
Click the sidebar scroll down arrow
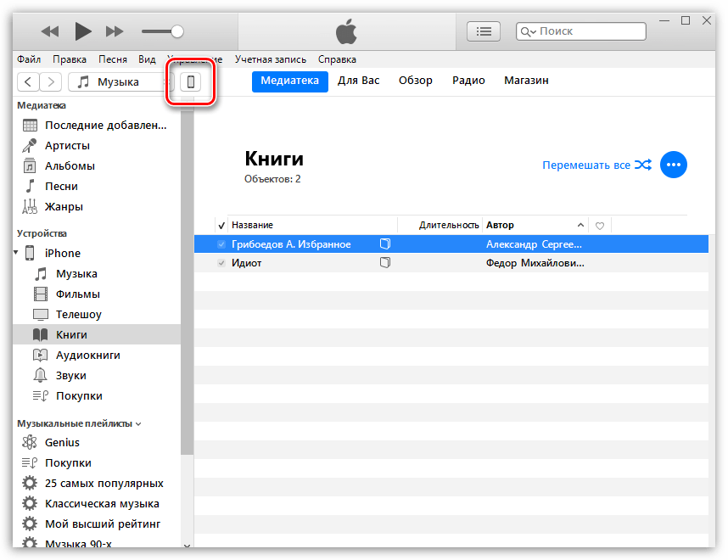(x=188, y=546)
